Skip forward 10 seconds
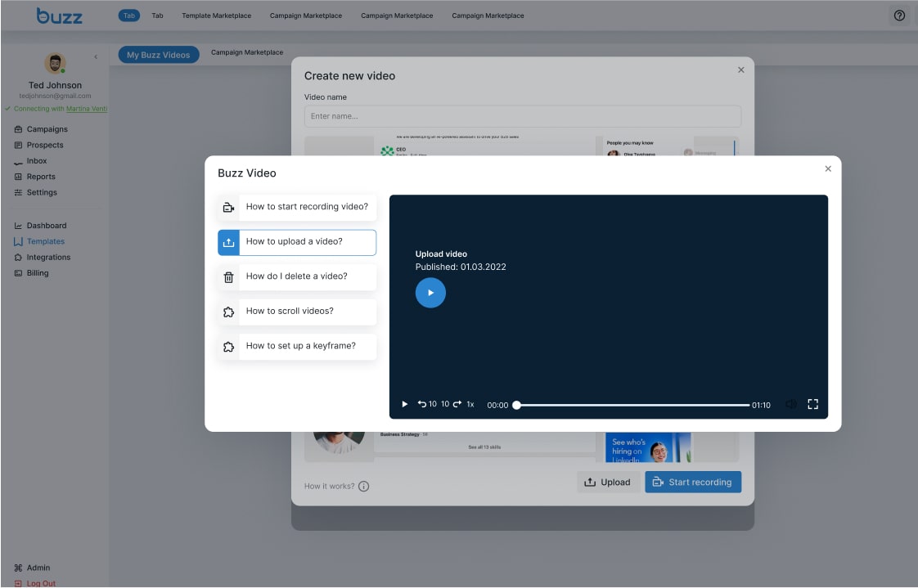Image resolution: width=918 pixels, height=588 pixels. click(452, 404)
